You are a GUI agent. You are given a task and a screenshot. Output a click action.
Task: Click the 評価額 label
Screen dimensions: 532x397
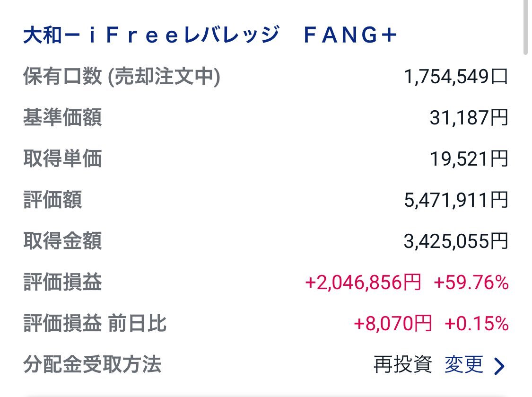pyautogui.click(x=52, y=200)
